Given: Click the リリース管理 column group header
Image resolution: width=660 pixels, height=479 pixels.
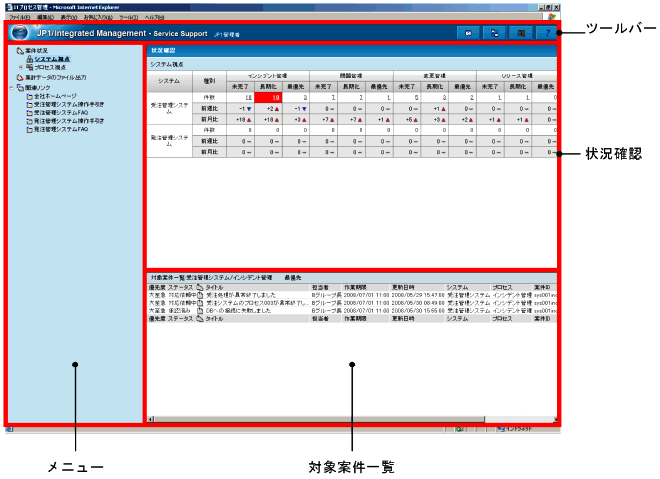Looking at the screenshot, I should click(517, 76).
